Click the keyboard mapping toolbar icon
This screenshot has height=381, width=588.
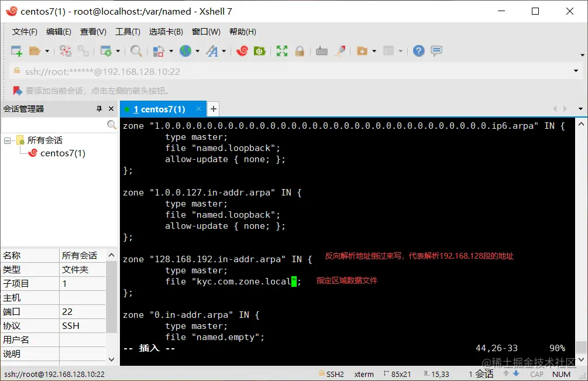coord(321,51)
